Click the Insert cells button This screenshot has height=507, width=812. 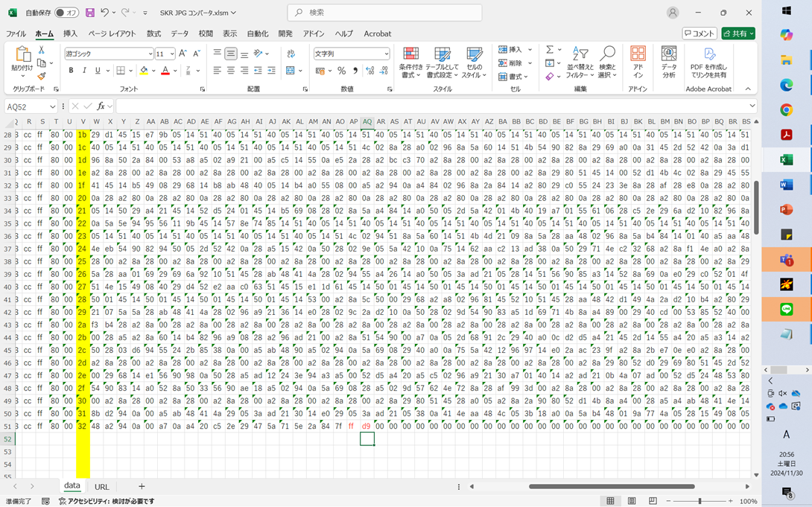510,50
